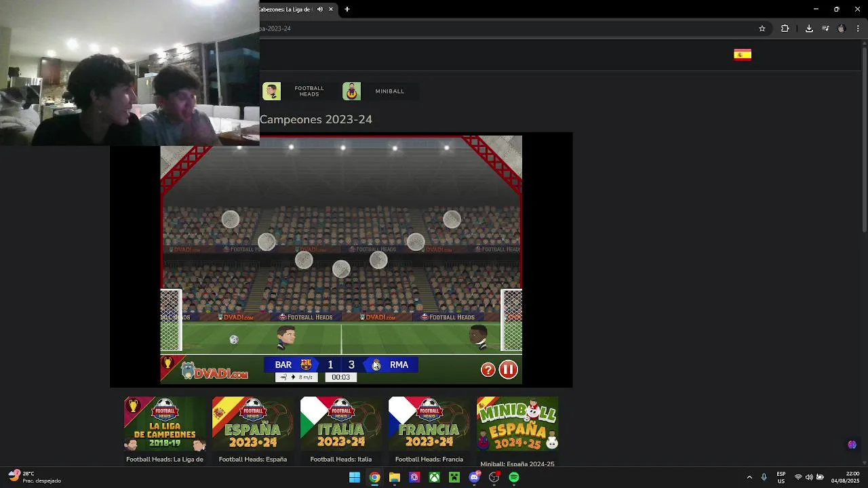Open the Chrome extensions puzzle icon
Image resolution: width=868 pixels, height=488 pixels.
coord(785,28)
